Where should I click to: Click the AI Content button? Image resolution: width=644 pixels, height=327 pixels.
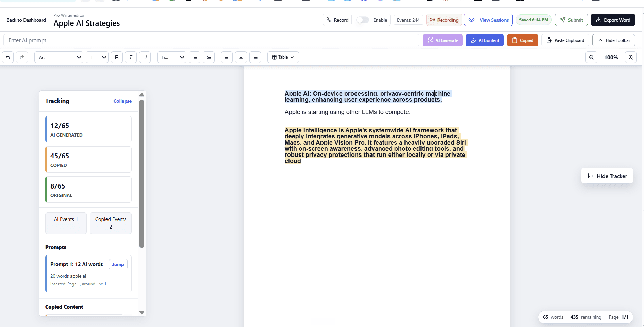(x=485, y=40)
